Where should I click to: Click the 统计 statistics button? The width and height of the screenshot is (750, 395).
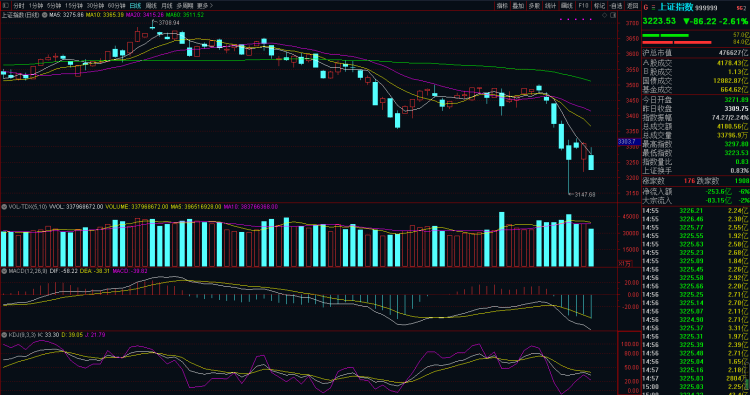(551, 6)
